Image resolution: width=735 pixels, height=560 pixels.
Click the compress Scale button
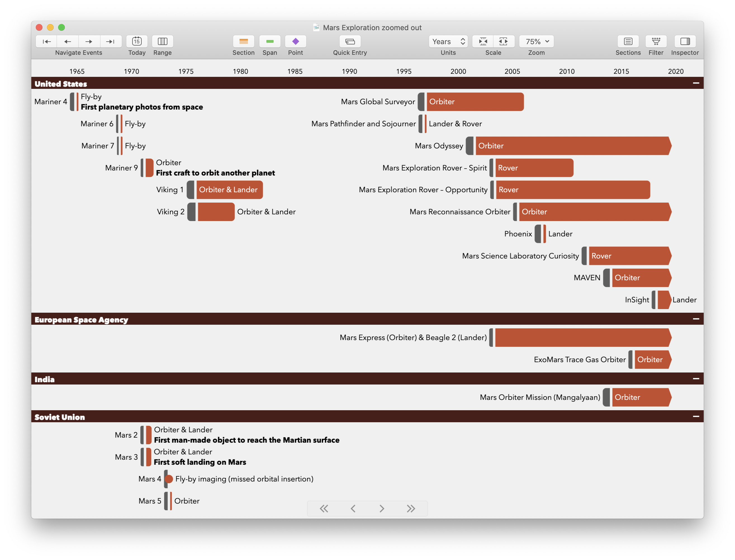pos(483,41)
